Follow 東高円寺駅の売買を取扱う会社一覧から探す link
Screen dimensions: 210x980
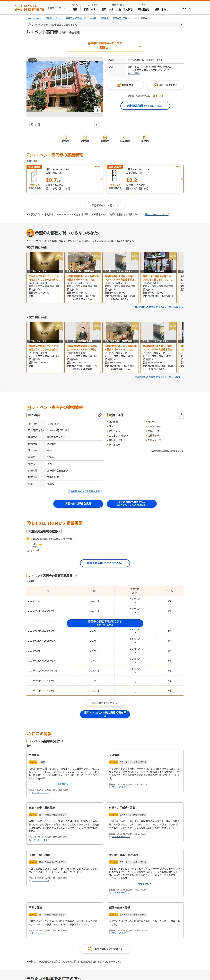point(157,377)
